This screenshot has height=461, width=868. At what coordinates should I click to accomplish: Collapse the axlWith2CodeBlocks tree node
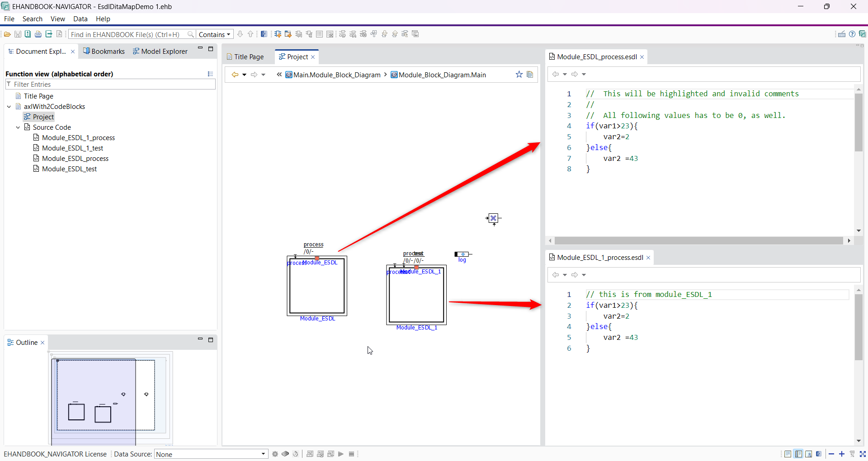(x=9, y=107)
